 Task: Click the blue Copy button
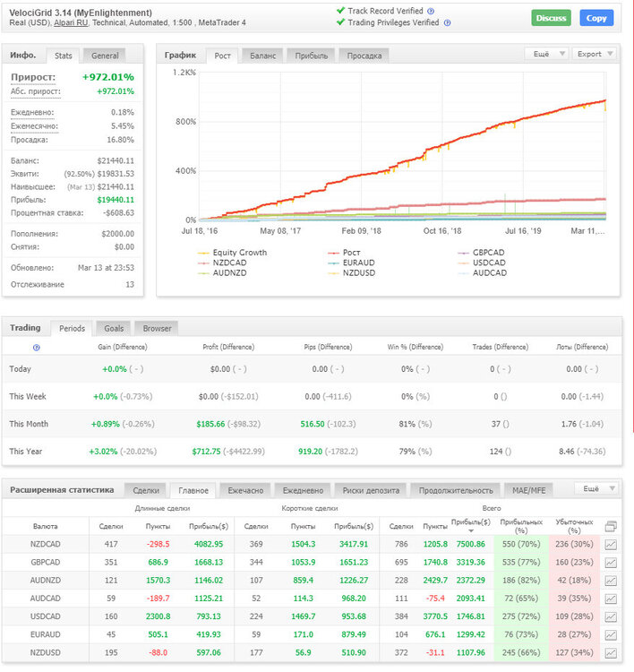pos(596,18)
